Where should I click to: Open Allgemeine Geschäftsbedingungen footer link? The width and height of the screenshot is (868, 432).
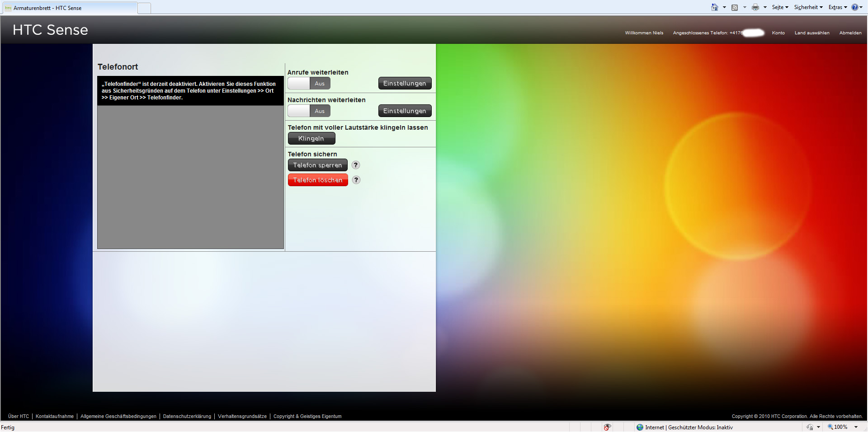[x=118, y=416]
